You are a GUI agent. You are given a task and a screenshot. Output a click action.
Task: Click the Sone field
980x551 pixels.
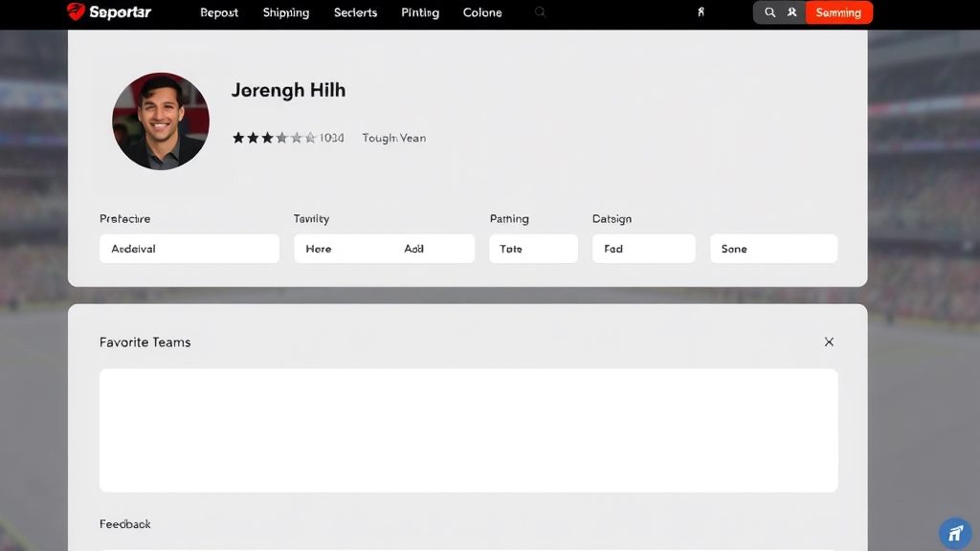coord(773,249)
